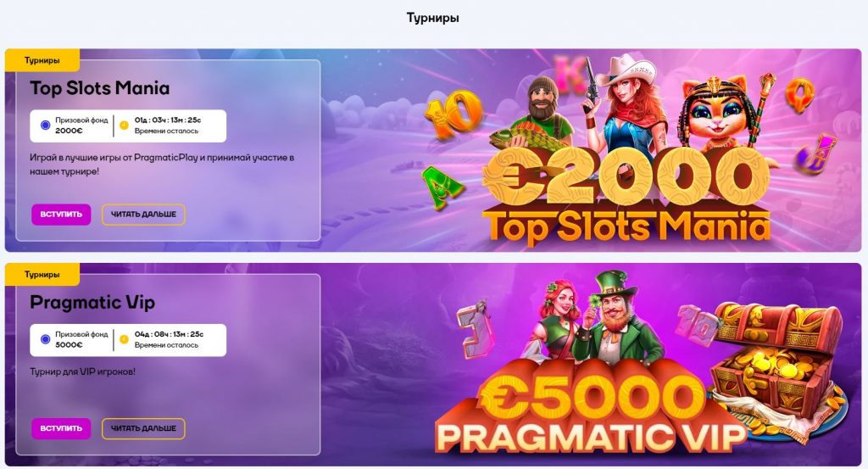This screenshot has width=868, height=469.
Task: Click the blue prize fund icon for Pragmatic Vip
Action: coord(46,339)
